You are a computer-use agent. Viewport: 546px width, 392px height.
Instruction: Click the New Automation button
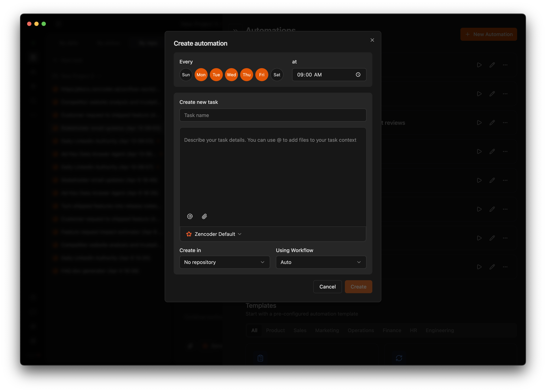488,34
